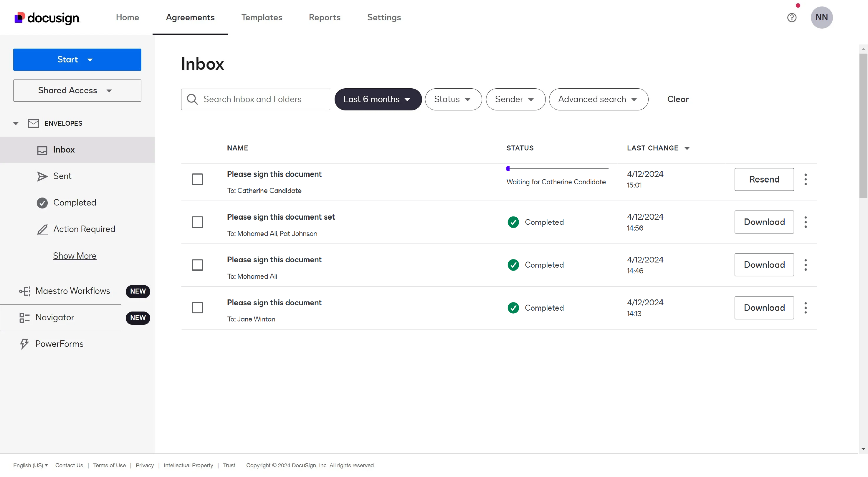Click the Action Required pen icon

click(x=42, y=229)
